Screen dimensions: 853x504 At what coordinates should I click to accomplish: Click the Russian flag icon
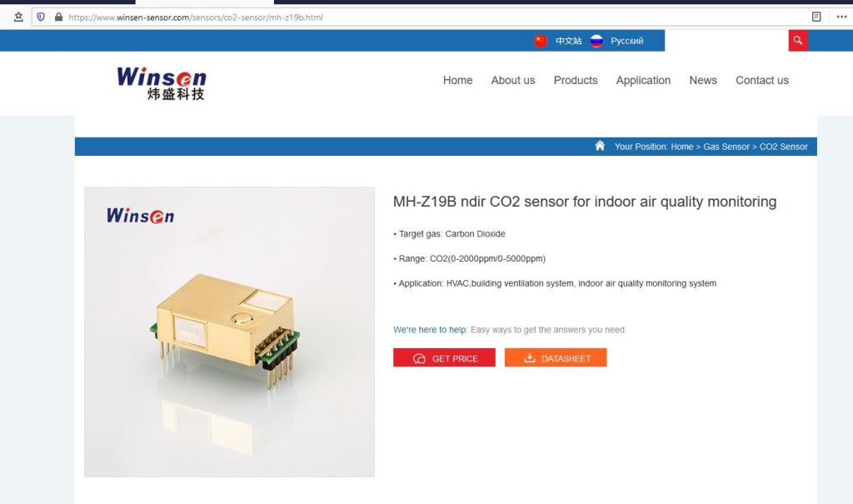pyautogui.click(x=596, y=41)
